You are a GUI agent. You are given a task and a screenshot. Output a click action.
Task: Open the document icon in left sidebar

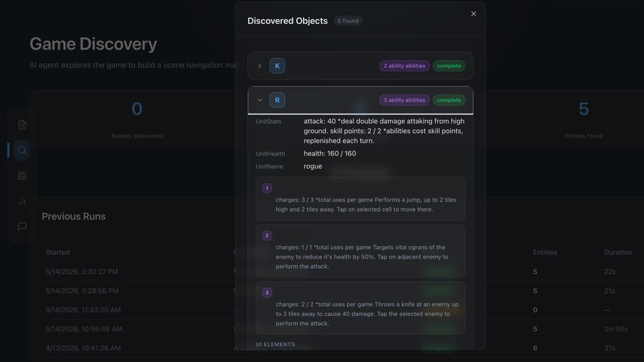[x=22, y=125]
